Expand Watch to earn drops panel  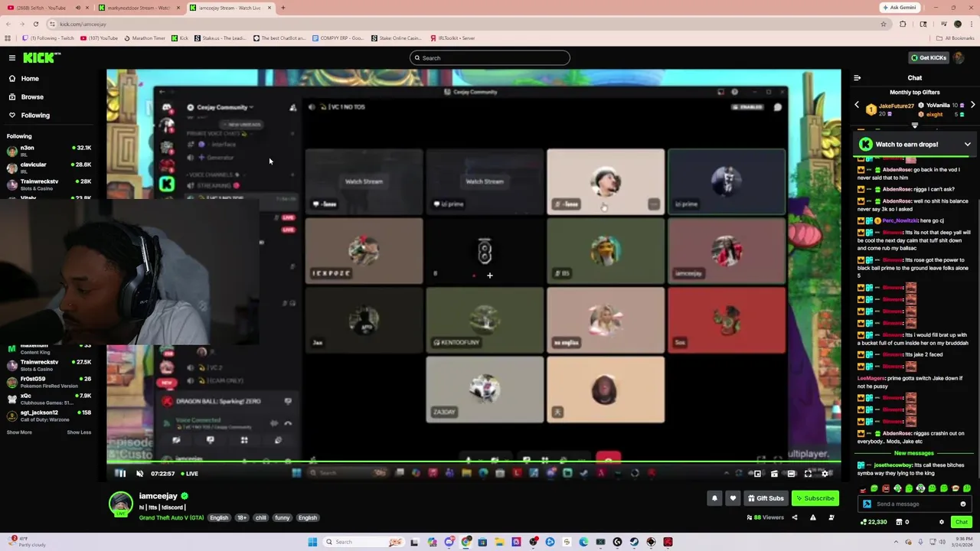click(x=967, y=144)
